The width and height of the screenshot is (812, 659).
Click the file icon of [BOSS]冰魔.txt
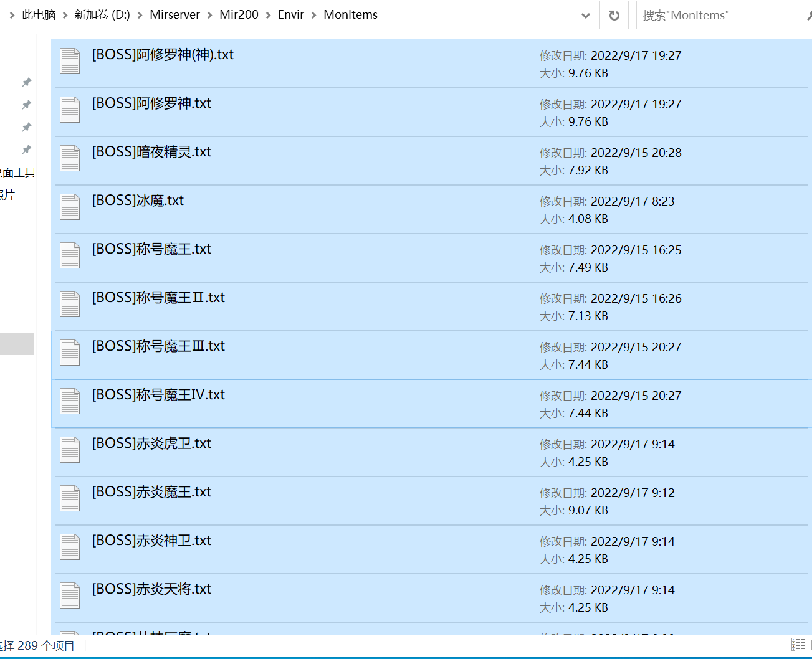tap(70, 207)
